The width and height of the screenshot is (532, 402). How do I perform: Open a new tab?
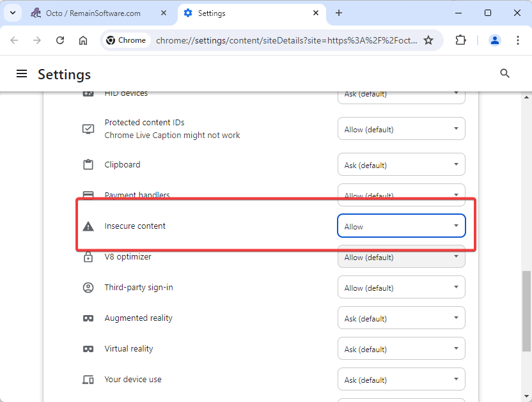pos(339,13)
